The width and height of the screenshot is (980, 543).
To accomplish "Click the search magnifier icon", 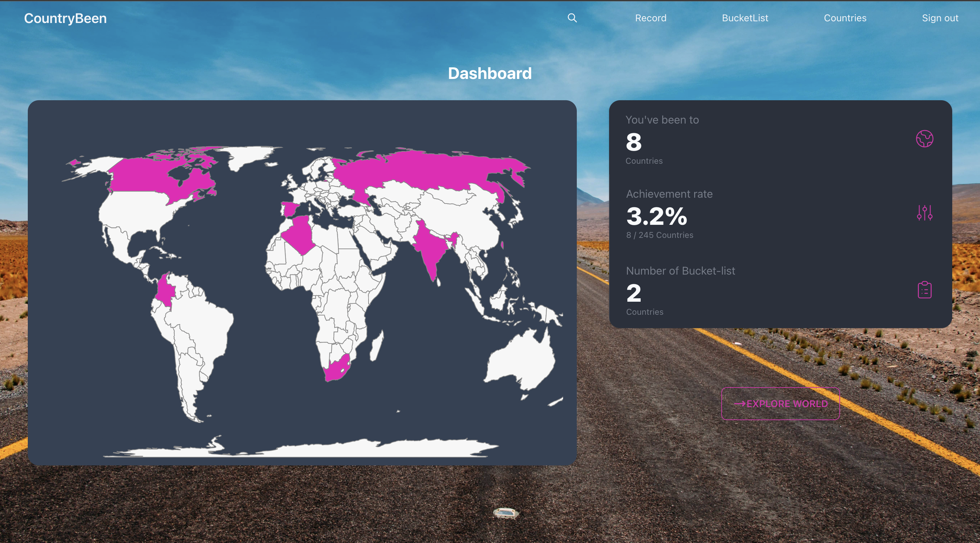I will coord(572,18).
